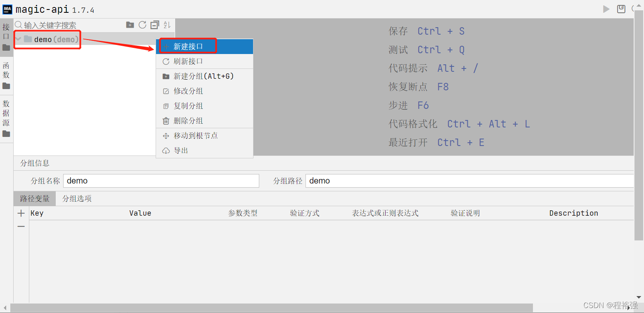Viewport: 644px width, 313px height.
Task: Run the API with the play icon
Action: [x=606, y=9]
